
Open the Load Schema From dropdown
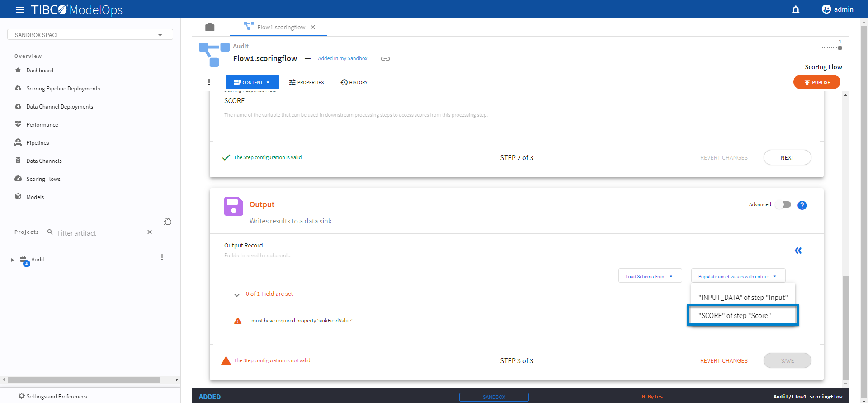point(650,276)
